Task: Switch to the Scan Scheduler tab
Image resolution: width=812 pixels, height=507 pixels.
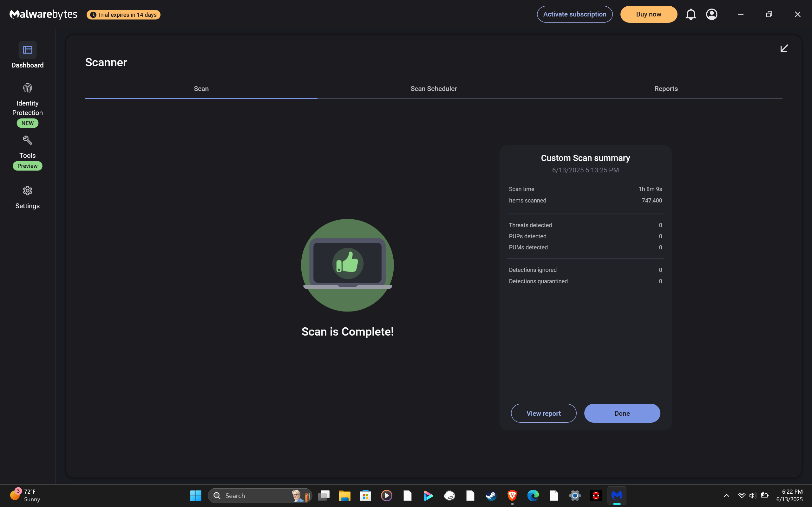Action: [x=434, y=89]
